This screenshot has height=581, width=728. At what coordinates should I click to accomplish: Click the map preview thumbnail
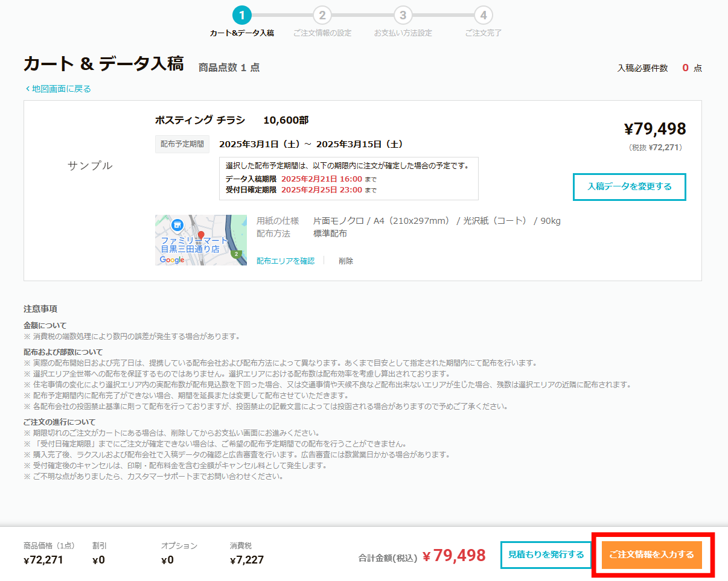click(199, 238)
